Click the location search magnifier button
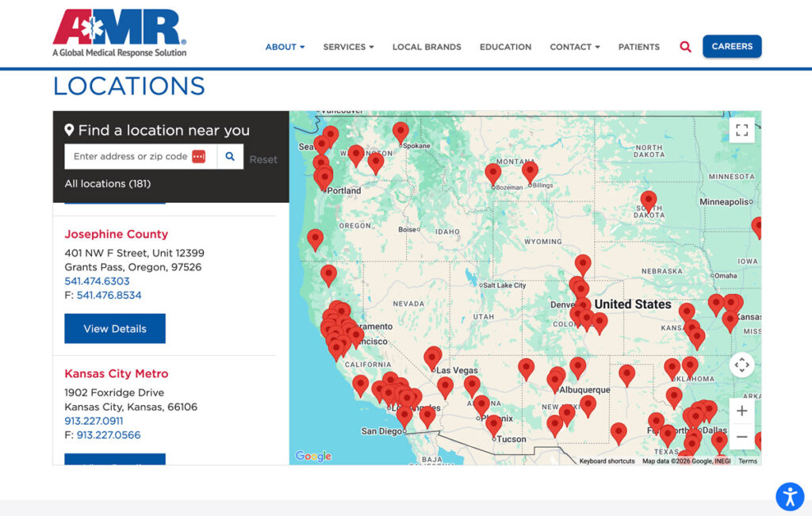 230,156
